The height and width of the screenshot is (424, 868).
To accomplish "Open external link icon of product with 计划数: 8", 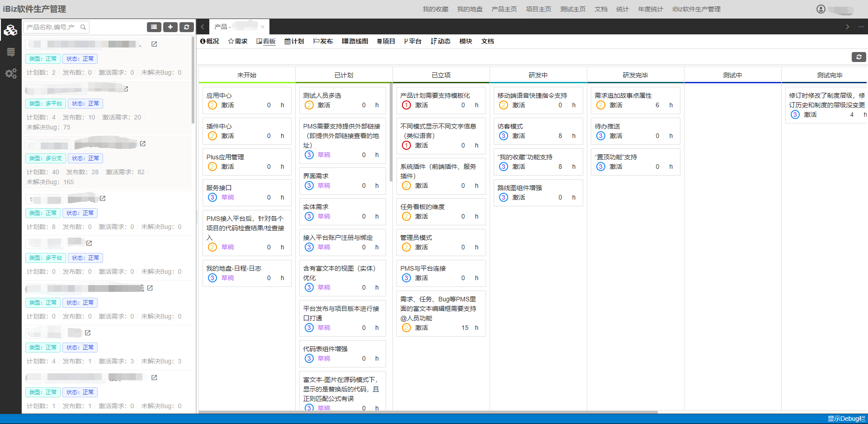I will (103, 199).
